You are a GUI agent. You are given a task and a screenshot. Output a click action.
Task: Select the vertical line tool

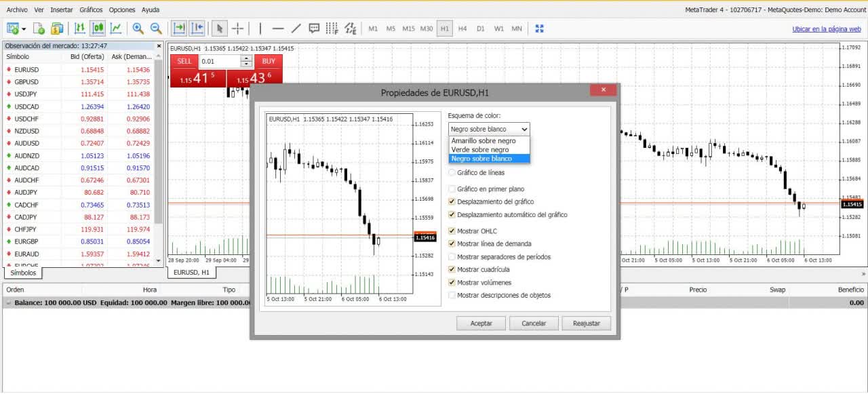pyautogui.click(x=260, y=28)
